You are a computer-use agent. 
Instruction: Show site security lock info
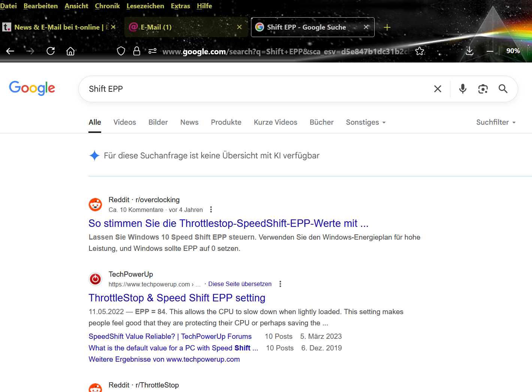pyautogui.click(x=137, y=51)
